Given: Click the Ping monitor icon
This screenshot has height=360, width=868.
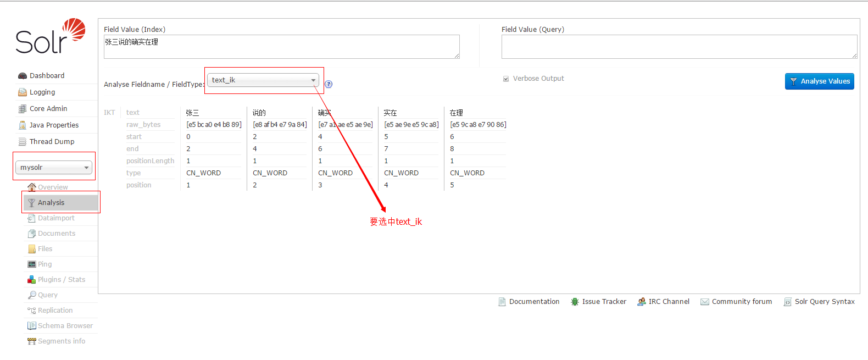Looking at the screenshot, I should [31, 264].
